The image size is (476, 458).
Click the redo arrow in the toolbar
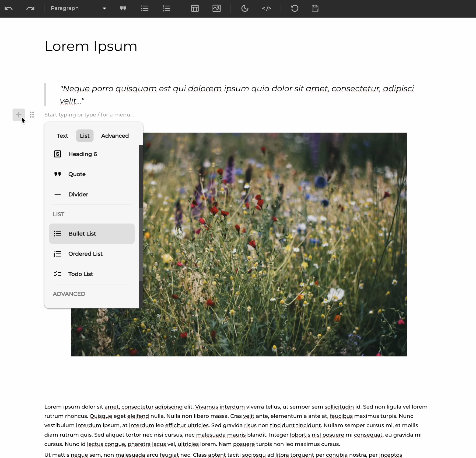30,8
